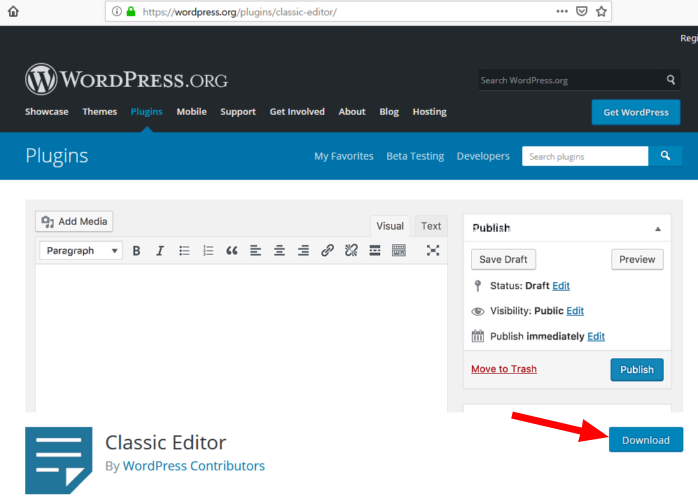This screenshot has height=497, width=698.
Task: Align text left
Action: 256,251
